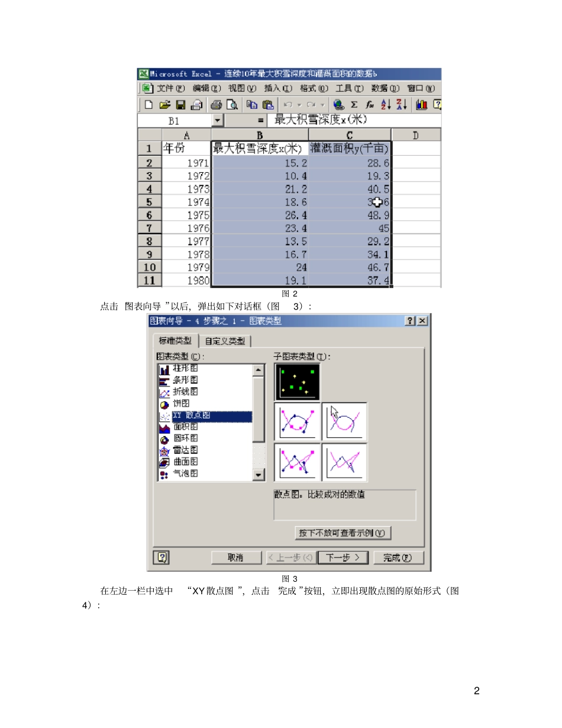Click the chart type list scrollbar thumb
This screenshot has height=728, width=562.
point(259,408)
